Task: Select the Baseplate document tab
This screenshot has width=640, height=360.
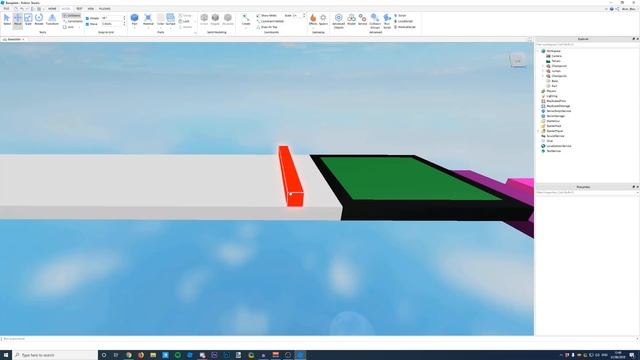Action: tap(14, 39)
